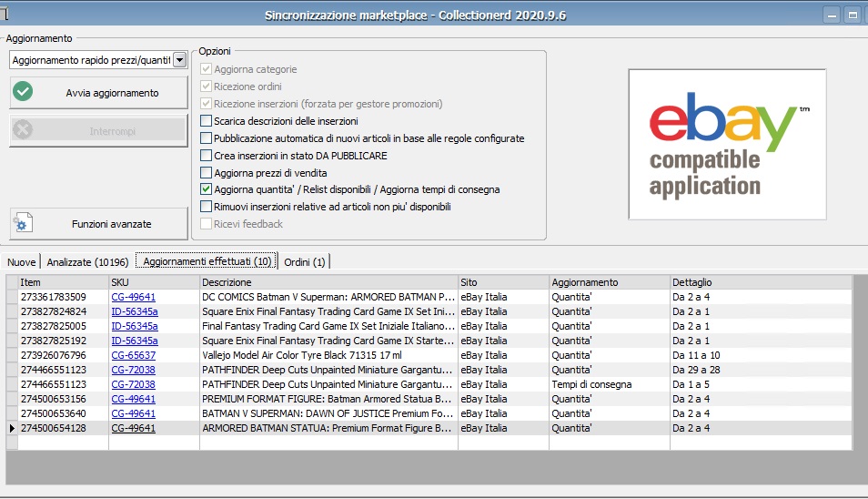Switch to the Nuove tab
This screenshot has width=868, height=499.
pos(21,262)
